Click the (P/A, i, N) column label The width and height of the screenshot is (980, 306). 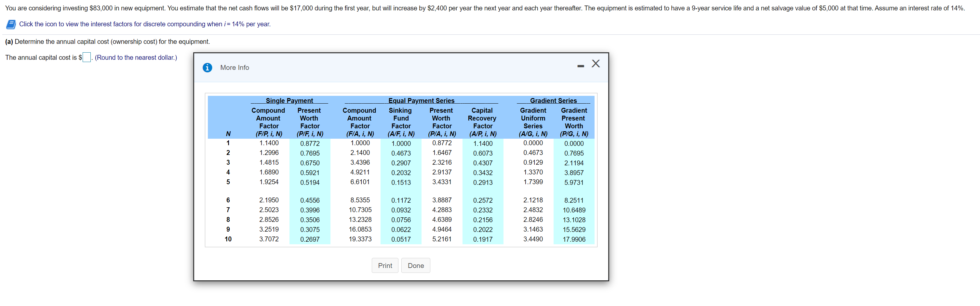click(x=442, y=134)
